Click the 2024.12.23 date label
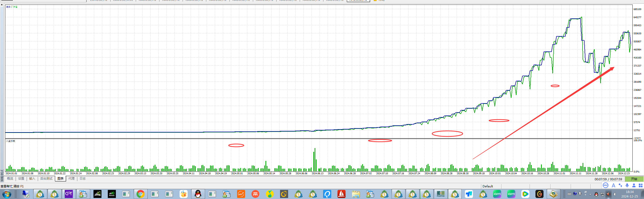Viewport: 644px width, 199px height. click(x=624, y=174)
